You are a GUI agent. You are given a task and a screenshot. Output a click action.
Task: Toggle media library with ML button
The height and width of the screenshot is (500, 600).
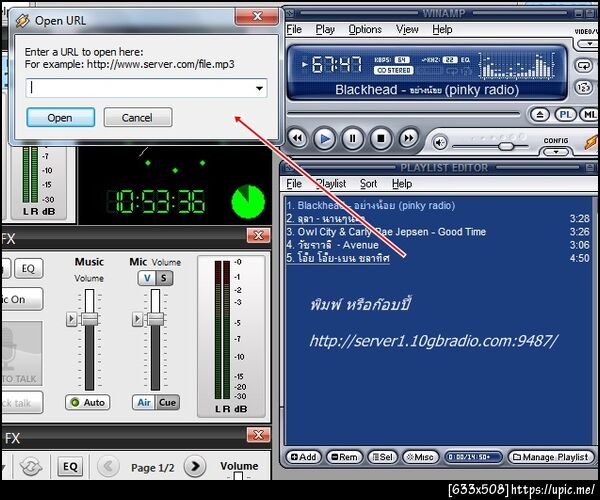(590, 114)
